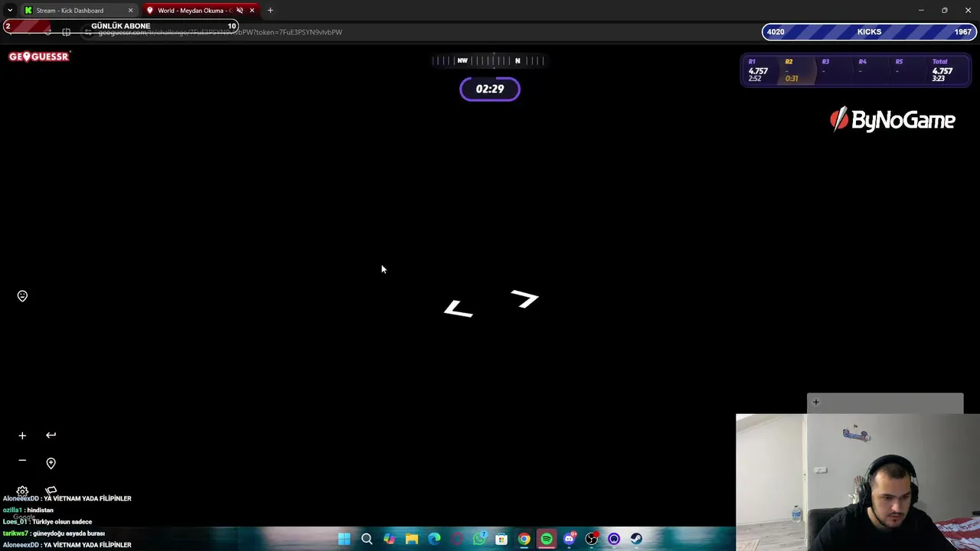Click chat message from Loes_01
Image resolution: width=980 pixels, height=551 pixels.
[x=47, y=522]
